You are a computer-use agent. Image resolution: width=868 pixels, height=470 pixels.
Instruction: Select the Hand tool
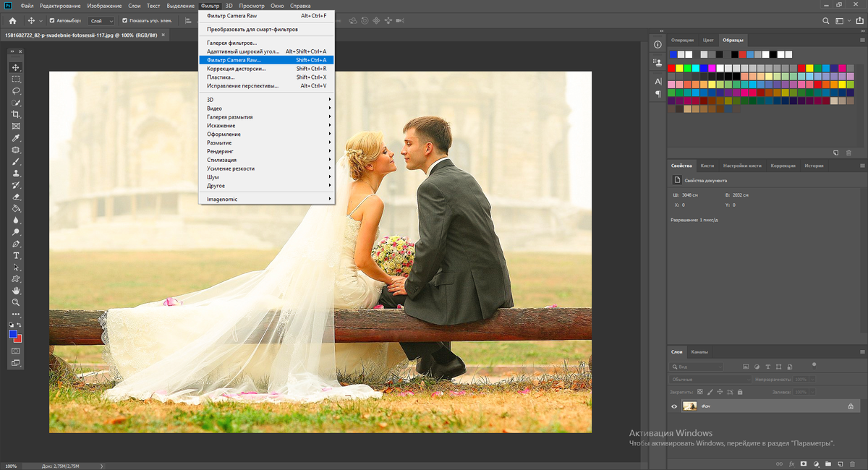(x=16, y=291)
